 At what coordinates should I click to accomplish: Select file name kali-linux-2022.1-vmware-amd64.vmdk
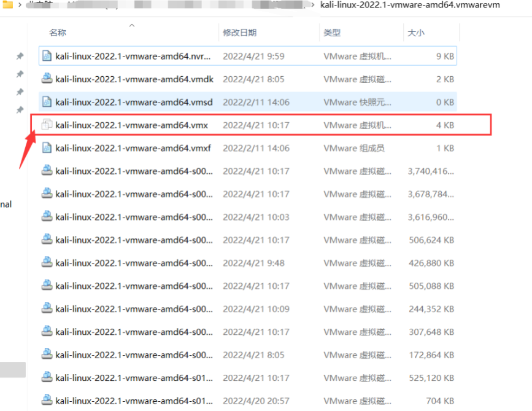tap(134, 79)
